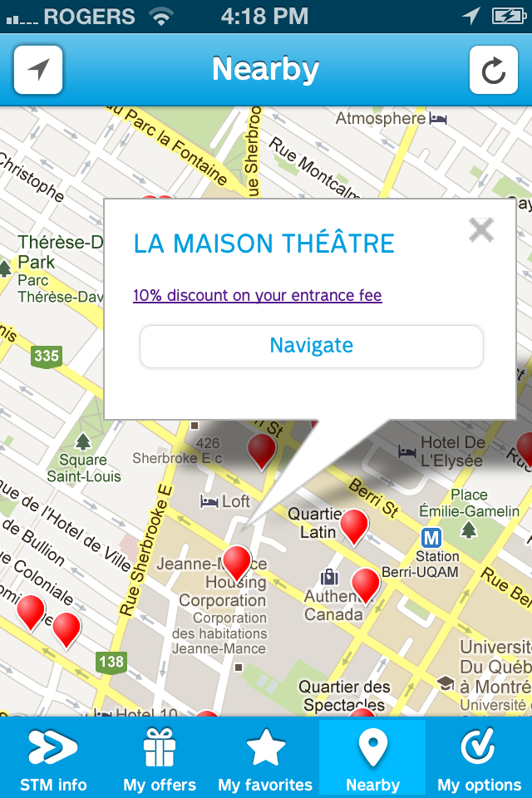
Task: Go to My favorites tab
Action: point(265,758)
